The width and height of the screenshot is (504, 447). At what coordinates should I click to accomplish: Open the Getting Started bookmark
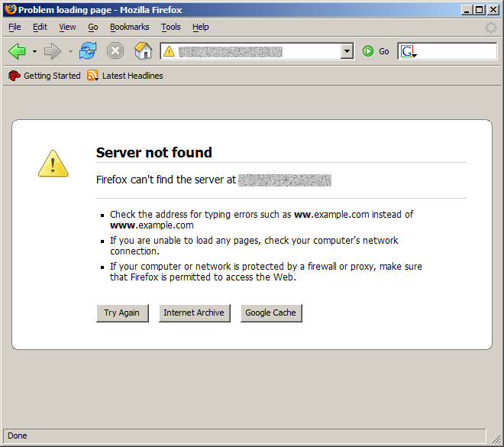[44, 76]
